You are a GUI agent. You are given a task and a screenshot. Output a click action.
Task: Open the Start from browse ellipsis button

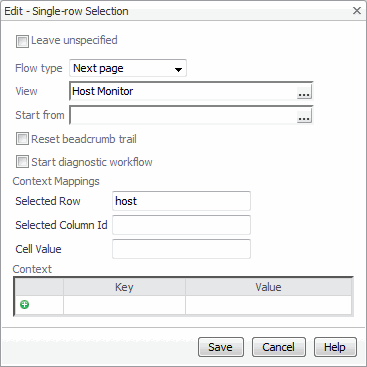(304, 115)
